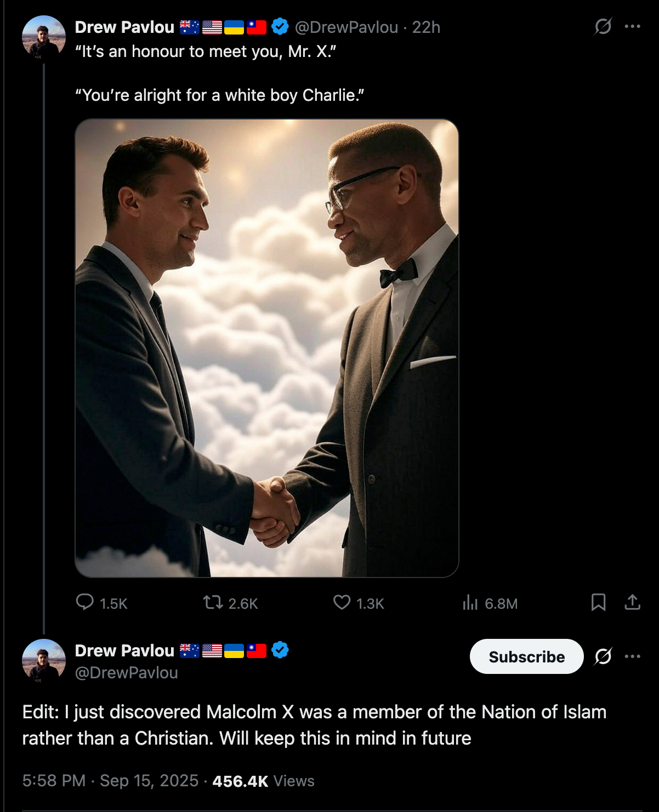Click the Grok icon on top tweet
Screen dimensions: 659x812
tap(603, 26)
